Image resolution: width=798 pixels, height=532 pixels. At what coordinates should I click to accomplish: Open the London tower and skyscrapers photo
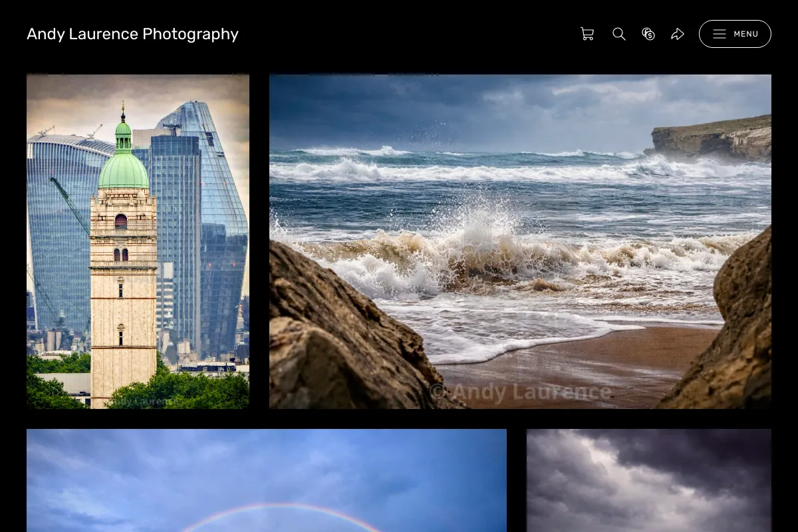coord(138,241)
